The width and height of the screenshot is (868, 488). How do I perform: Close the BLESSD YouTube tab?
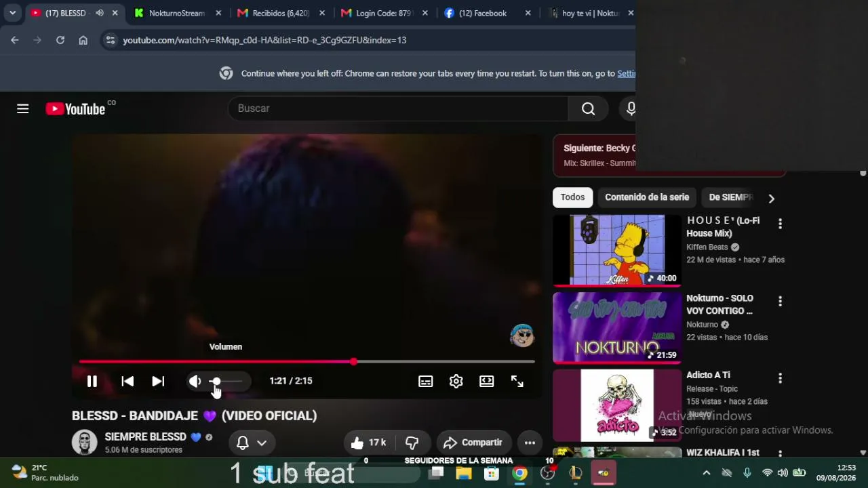pos(115,13)
